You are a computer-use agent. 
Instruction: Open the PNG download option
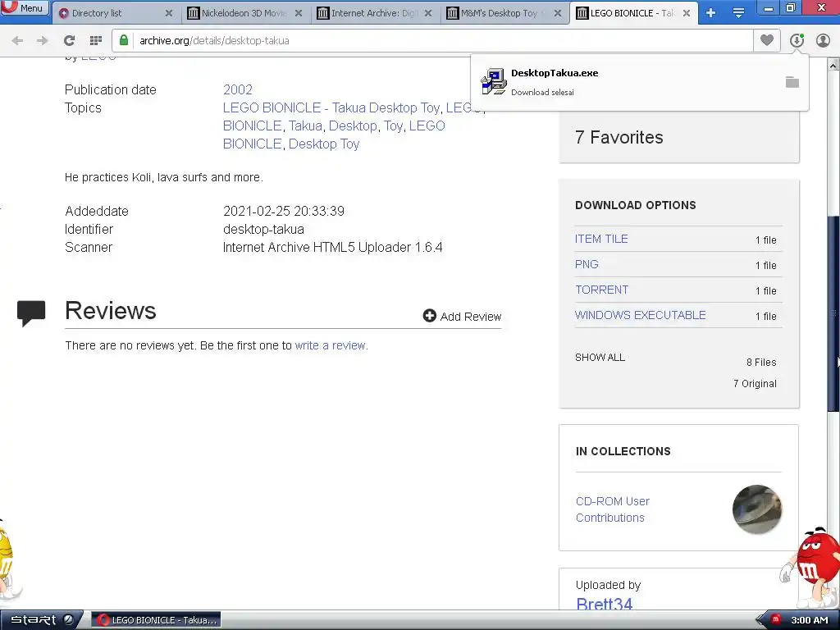click(x=587, y=264)
